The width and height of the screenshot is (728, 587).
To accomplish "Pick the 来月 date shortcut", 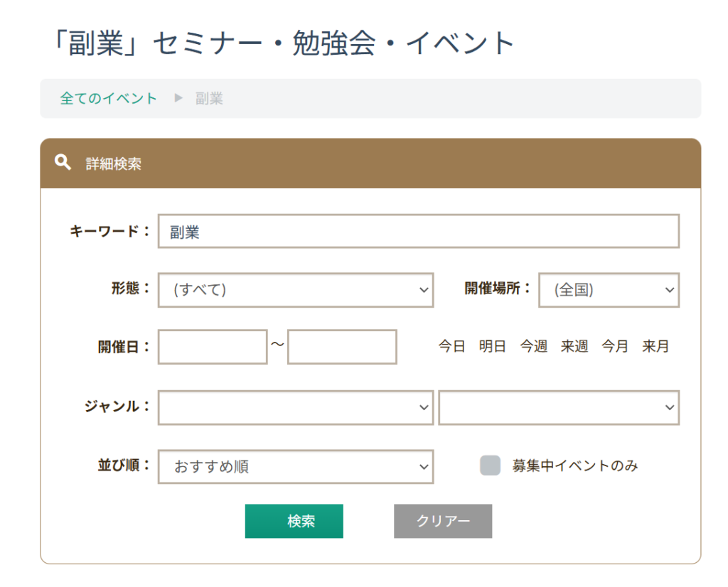I will tap(655, 347).
